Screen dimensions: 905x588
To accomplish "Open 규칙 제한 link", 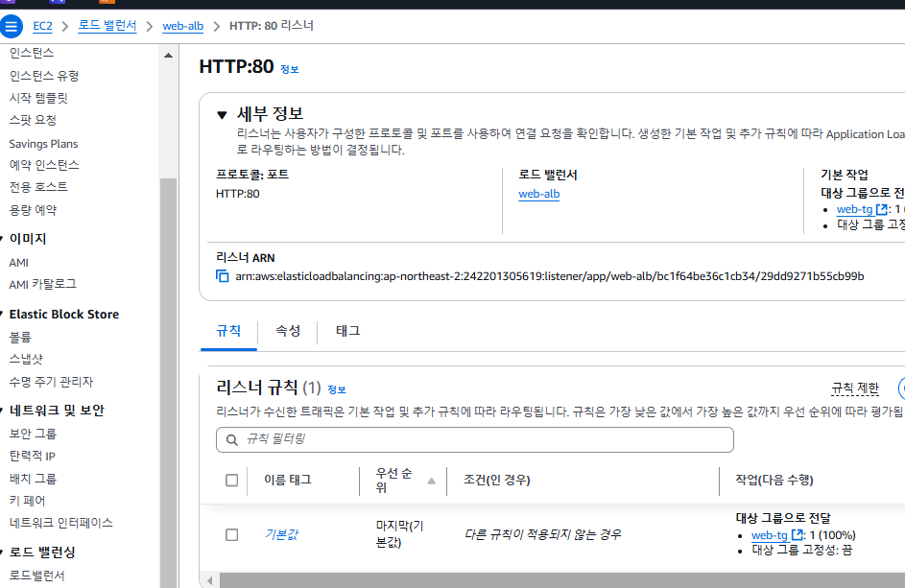I will click(855, 388).
